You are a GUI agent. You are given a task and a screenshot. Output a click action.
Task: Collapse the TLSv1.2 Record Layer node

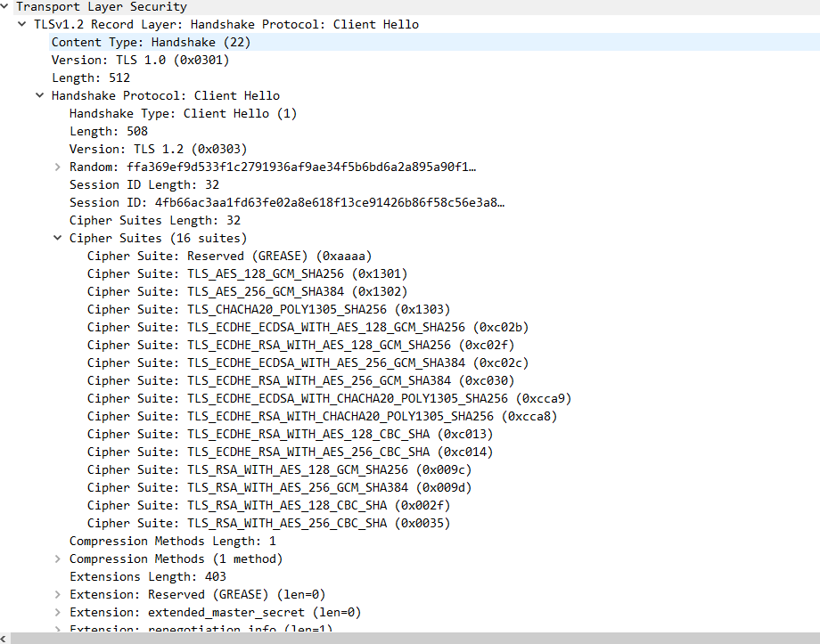(x=22, y=24)
